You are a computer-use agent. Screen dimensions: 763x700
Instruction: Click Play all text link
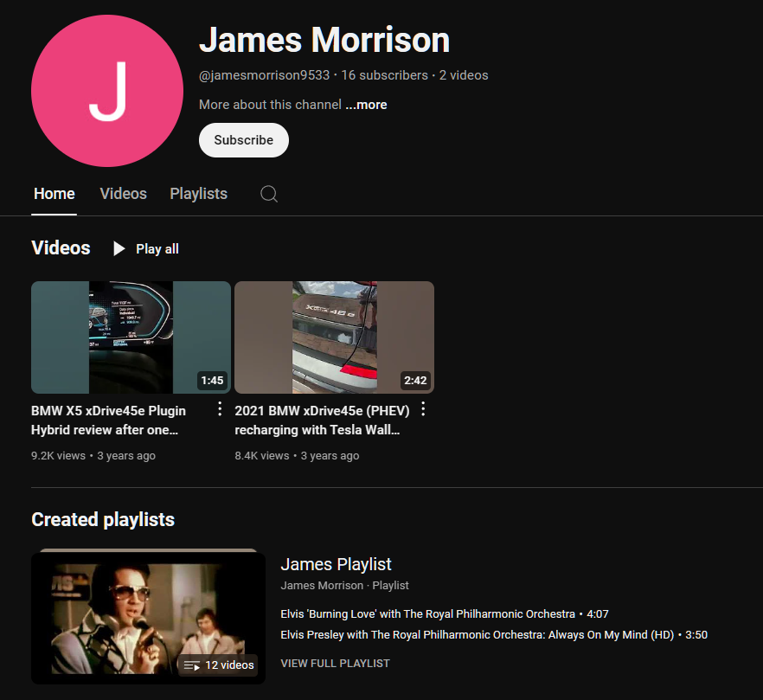tap(157, 248)
